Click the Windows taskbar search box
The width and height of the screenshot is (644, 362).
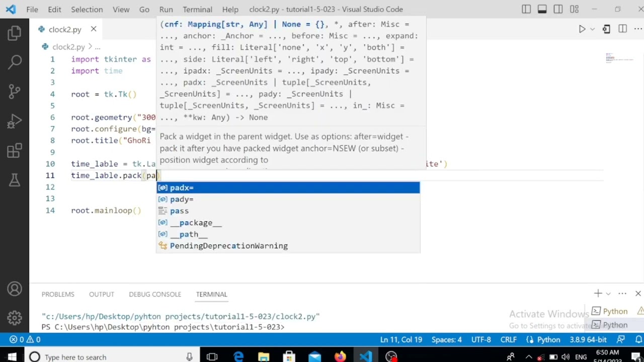(112, 357)
